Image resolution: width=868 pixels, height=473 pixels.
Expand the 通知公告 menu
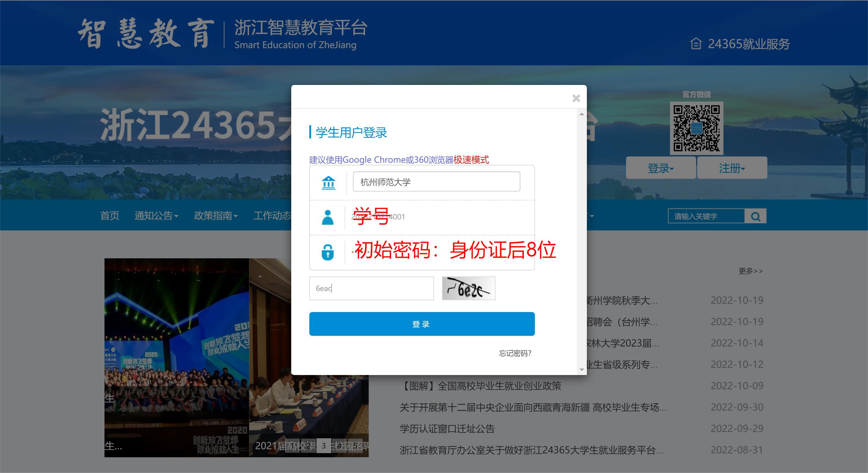click(x=156, y=216)
